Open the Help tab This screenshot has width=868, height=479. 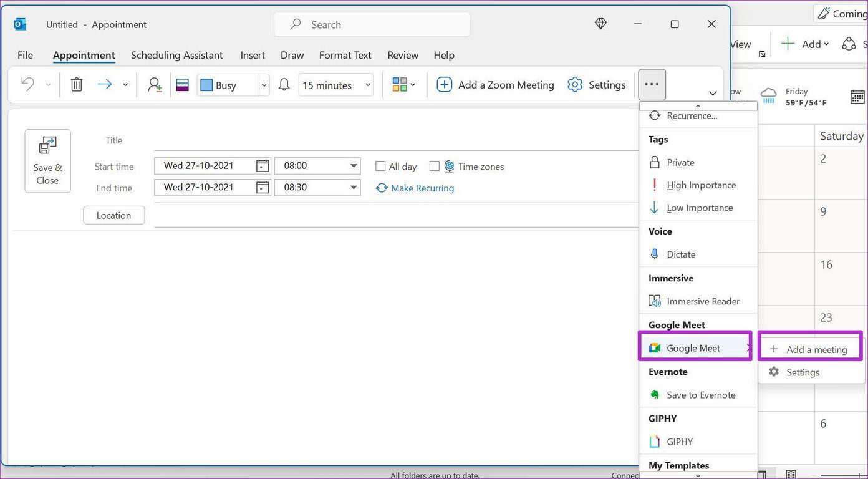click(444, 55)
